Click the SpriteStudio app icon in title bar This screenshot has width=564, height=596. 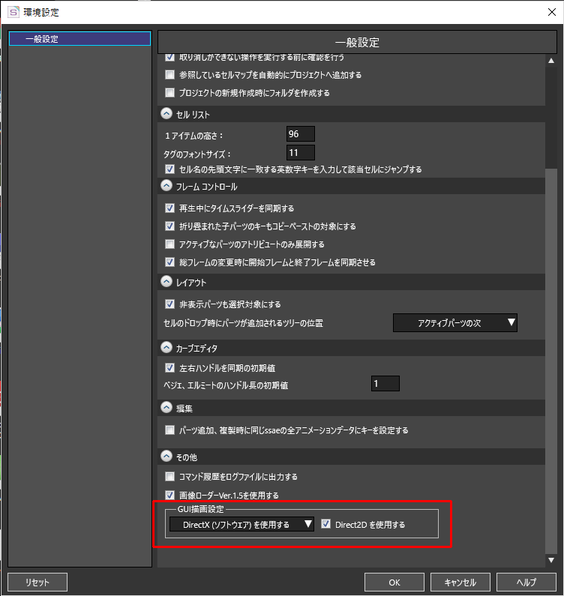[x=13, y=12]
